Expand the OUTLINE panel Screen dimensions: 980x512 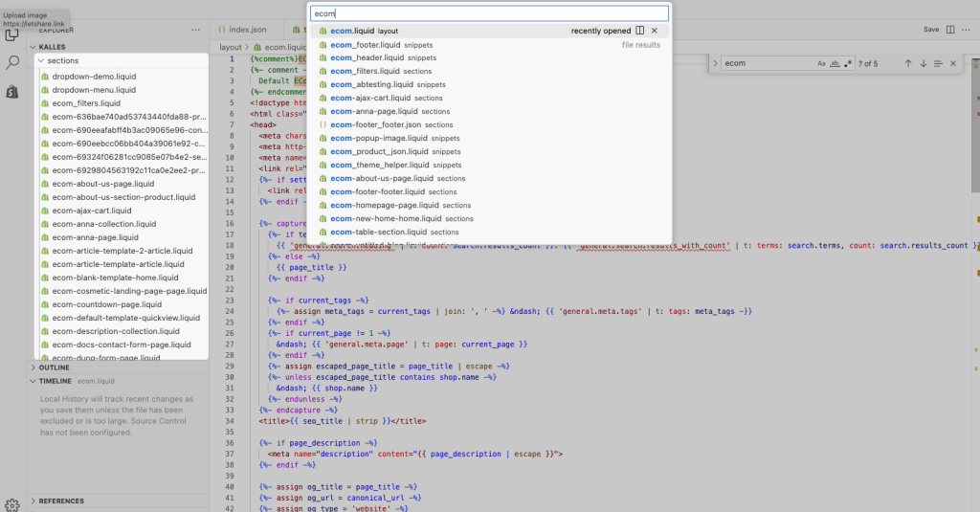[54, 367]
